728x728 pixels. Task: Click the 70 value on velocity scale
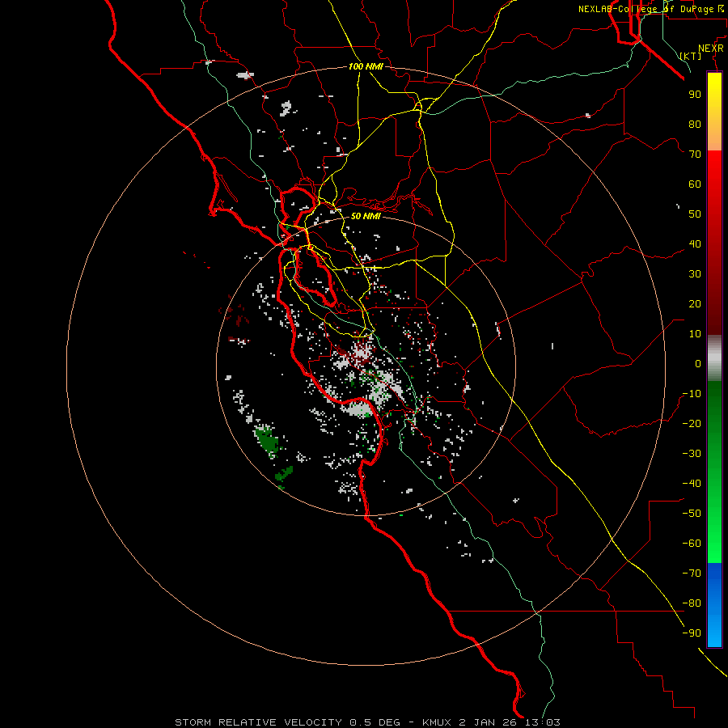click(695, 154)
